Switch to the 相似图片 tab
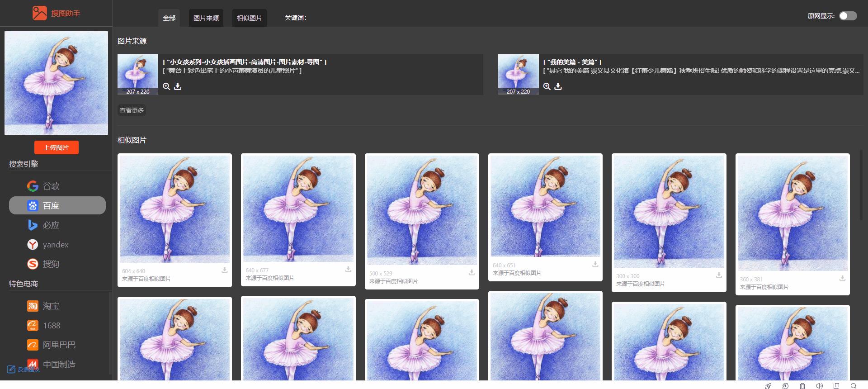The width and height of the screenshot is (868, 389). [x=249, y=18]
